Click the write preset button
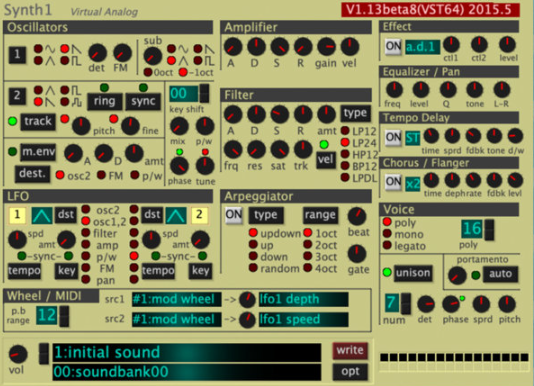The image size is (534, 386). click(350, 351)
